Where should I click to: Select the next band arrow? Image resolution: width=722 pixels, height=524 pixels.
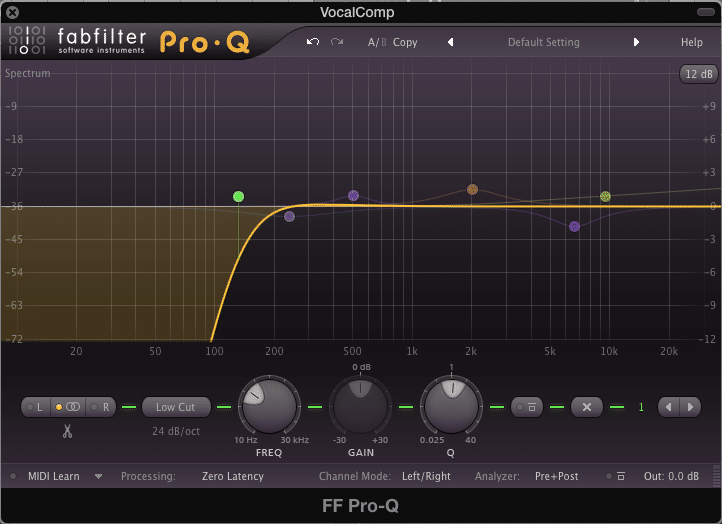(x=690, y=407)
